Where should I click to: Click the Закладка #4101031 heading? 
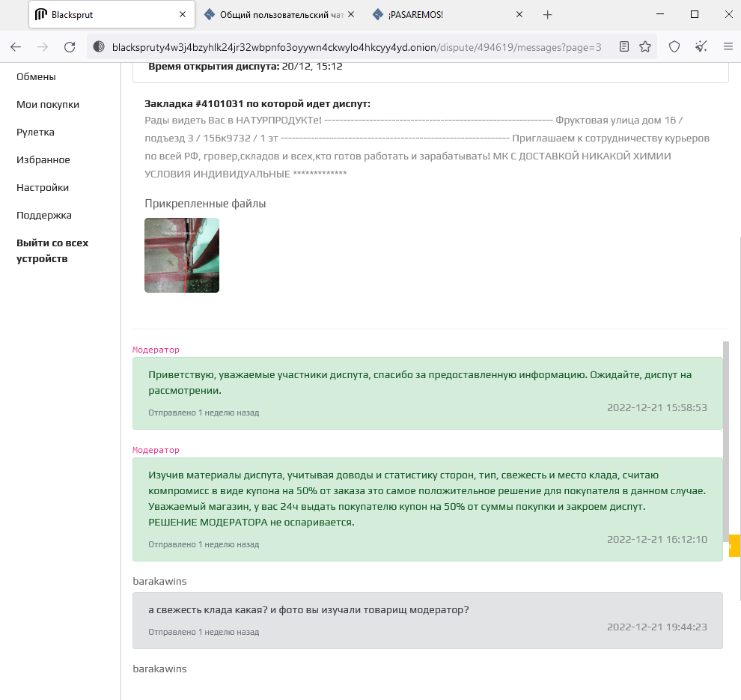pyautogui.click(x=257, y=103)
